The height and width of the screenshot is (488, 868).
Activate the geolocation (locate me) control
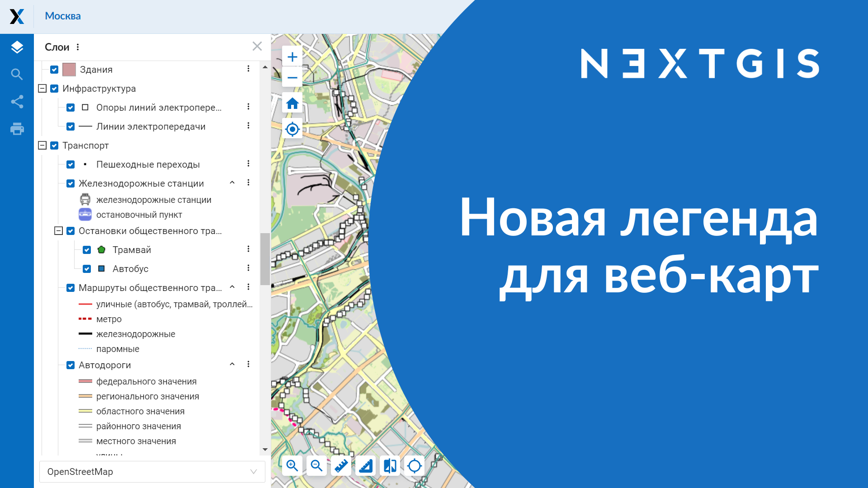click(292, 129)
